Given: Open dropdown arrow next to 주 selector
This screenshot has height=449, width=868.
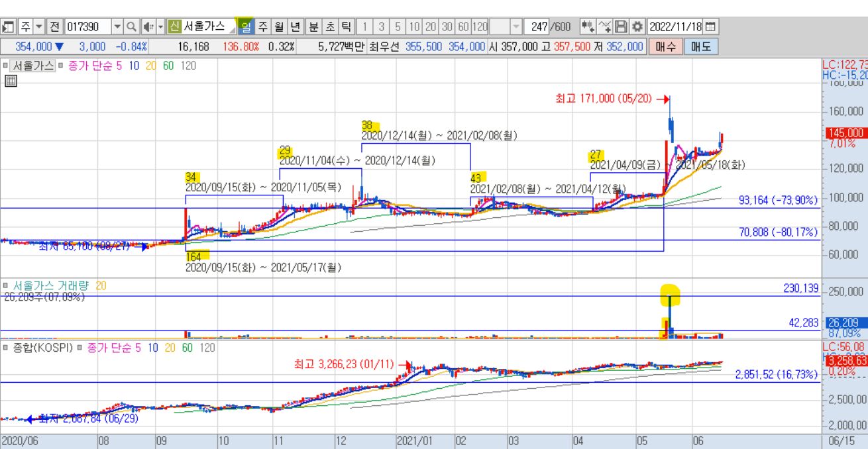Looking at the screenshot, I should click(39, 26).
